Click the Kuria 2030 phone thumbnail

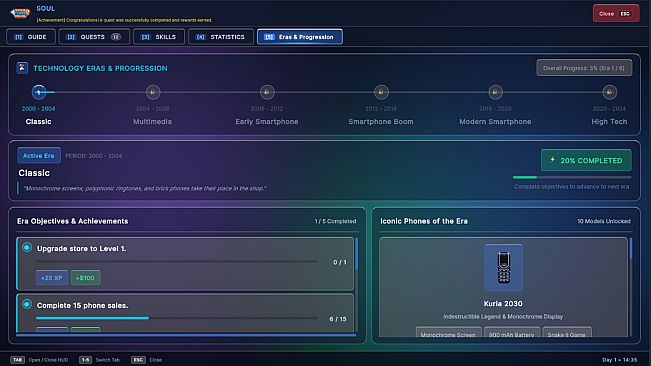[x=503, y=268]
